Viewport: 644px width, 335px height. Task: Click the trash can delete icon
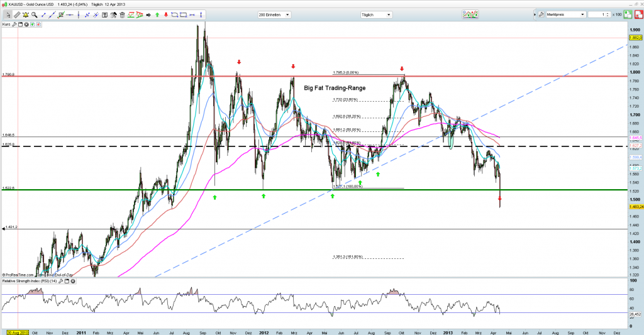(x=122, y=15)
